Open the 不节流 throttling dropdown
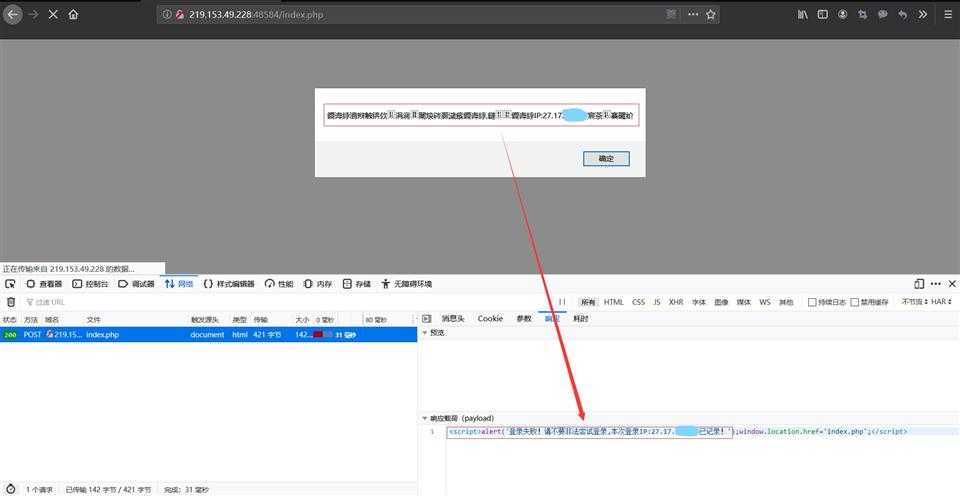 click(x=914, y=302)
